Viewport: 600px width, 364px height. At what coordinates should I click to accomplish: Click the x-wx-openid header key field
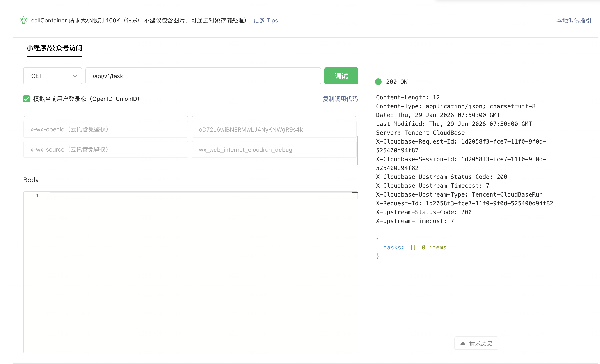tap(105, 129)
